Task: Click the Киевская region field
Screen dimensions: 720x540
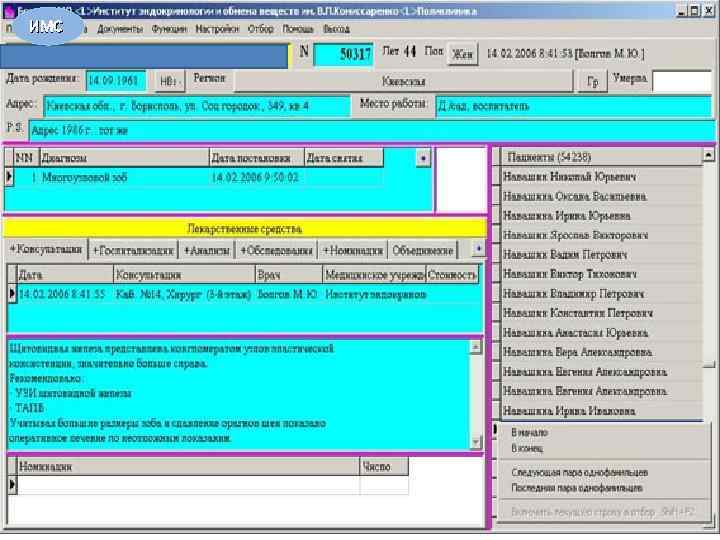Action: point(404,82)
